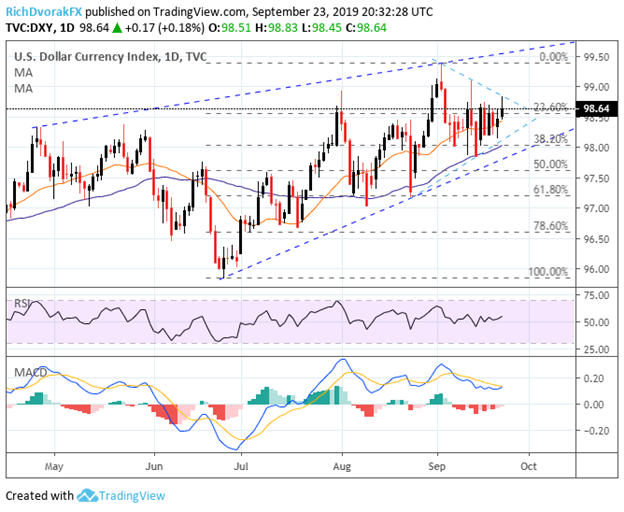Click the 38.20% Fibonacci level label
The width and height of the screenshot is (624, 512).
point(551,139)
